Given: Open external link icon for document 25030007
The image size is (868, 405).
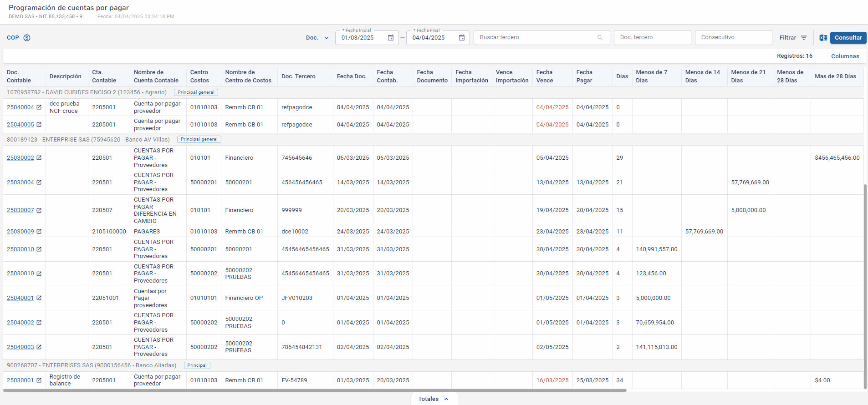Looking at the screenshot, I should [x=39, y=210].
